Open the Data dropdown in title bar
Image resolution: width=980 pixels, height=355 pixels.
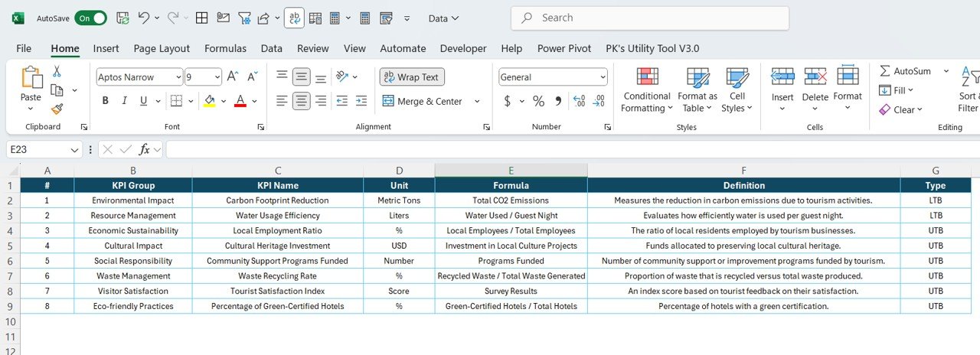pos(444,18)
